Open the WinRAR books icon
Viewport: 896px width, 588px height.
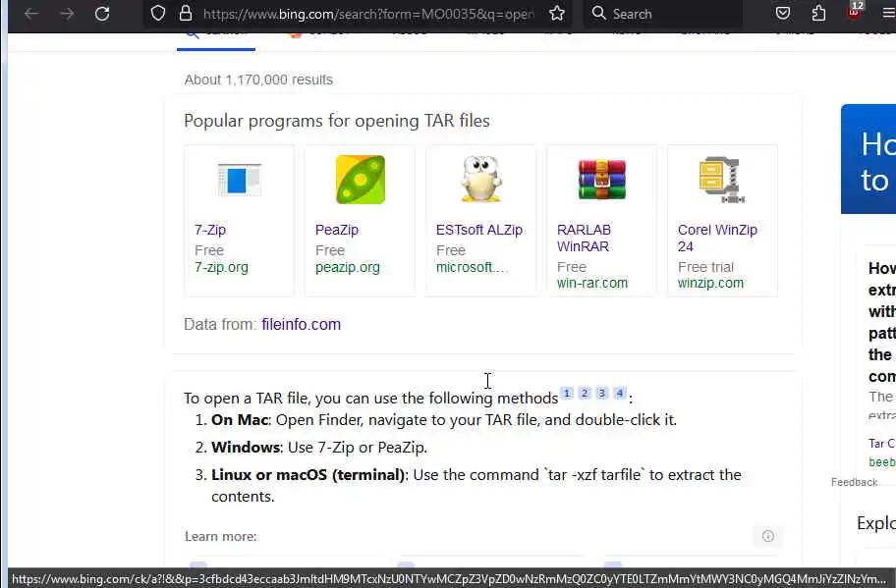pos(601,180)
